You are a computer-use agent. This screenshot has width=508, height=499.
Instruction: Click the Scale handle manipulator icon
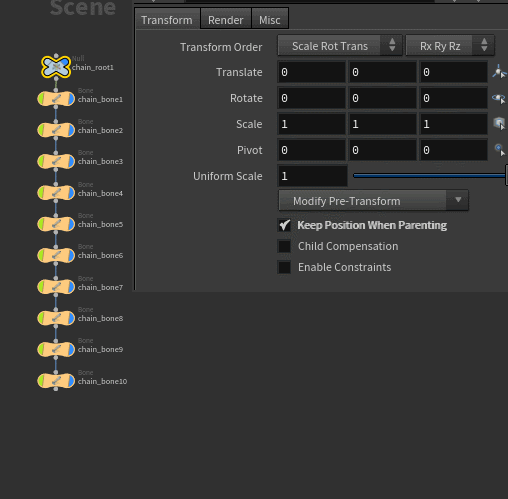tap(499, 124)
